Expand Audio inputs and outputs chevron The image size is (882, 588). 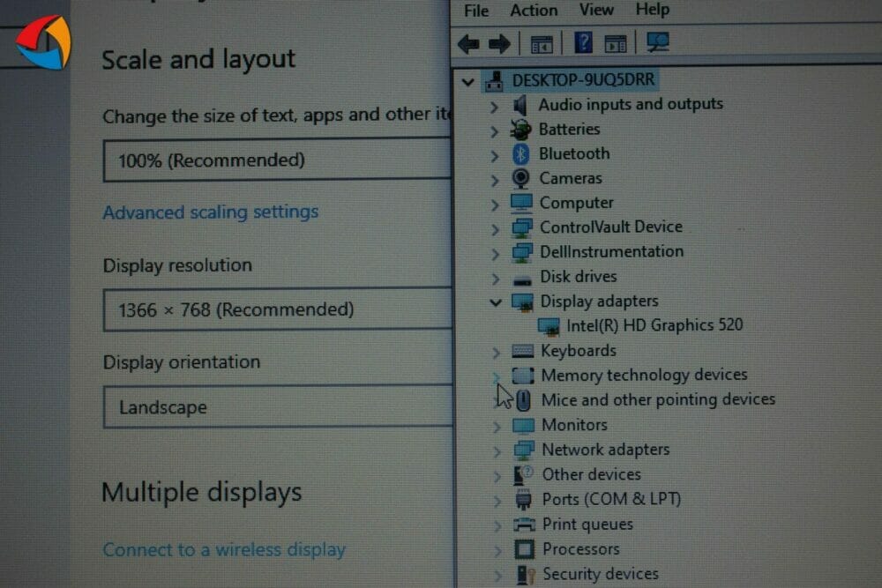pos(494,107)
